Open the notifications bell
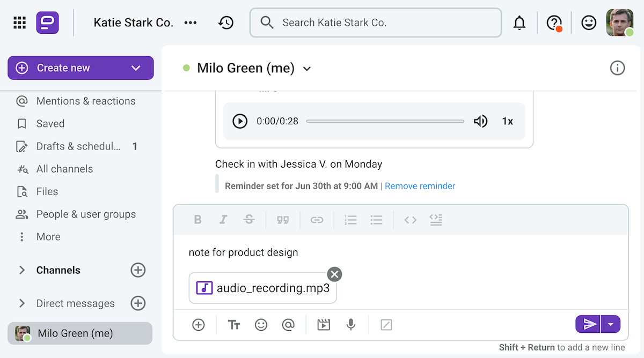This screenshot has width=644, height=358. (x=519, y=23)
